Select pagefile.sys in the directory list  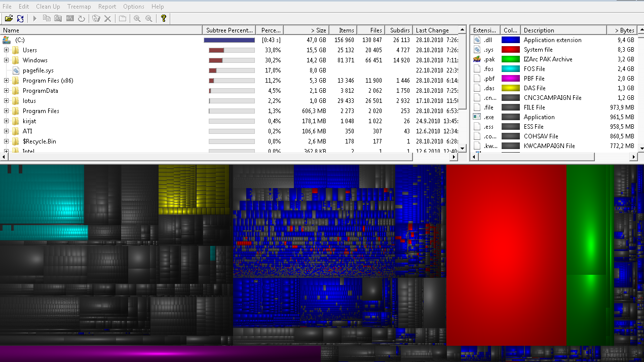38,70
